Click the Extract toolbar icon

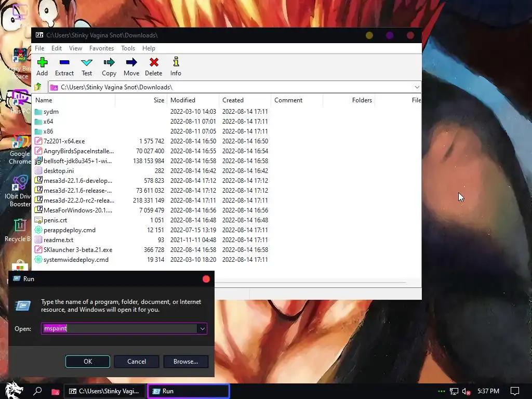pos(64,62)
